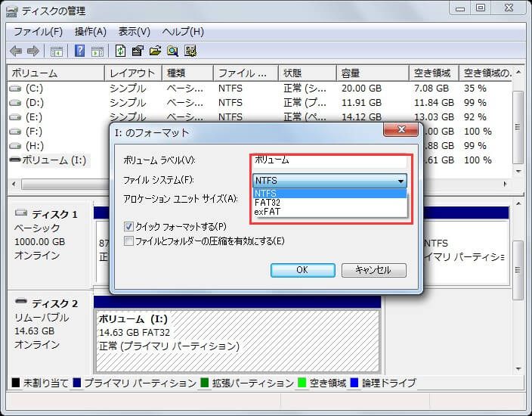Click the Refresh toolbar icon
The height and width of the screenshot is (416, 532).
pyautogui.click(x=120, y=51)
